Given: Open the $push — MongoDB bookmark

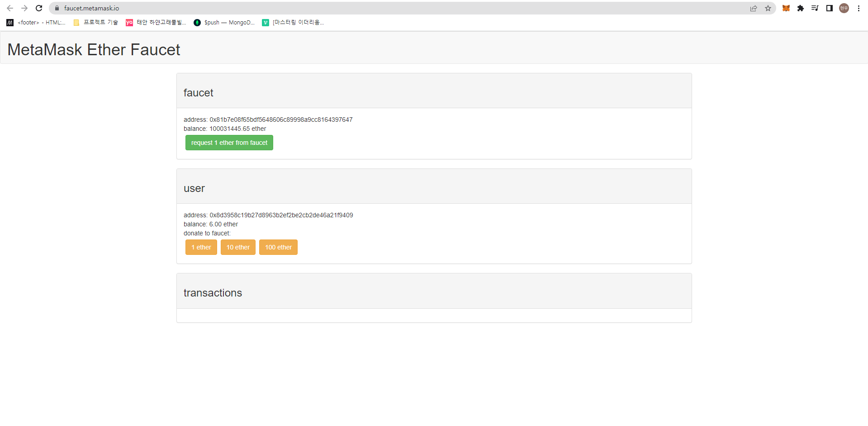Looking at the screenshot, I should [x=224, y=23].
